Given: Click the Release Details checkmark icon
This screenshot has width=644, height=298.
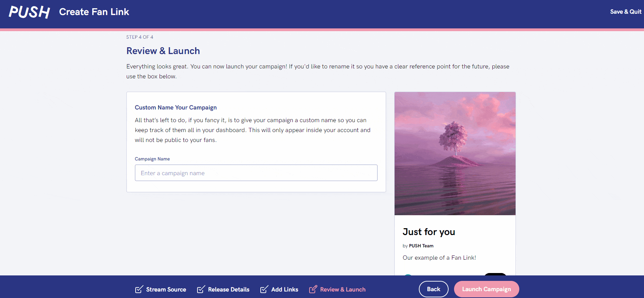Looking at the screenshot, I should [201, 289].
